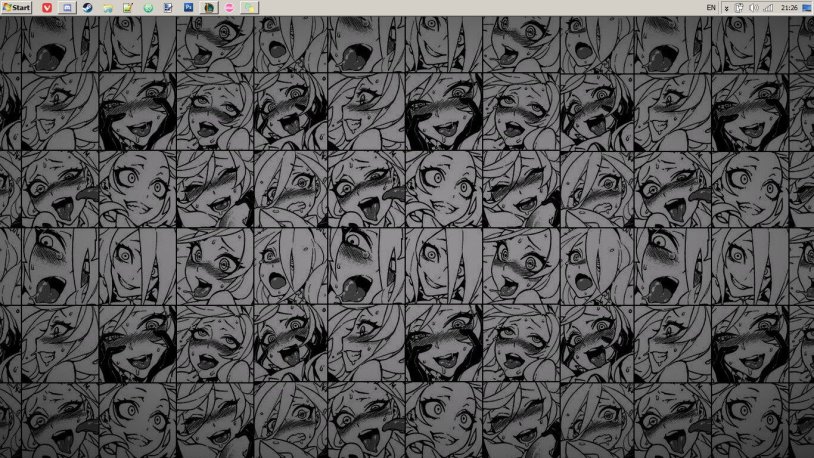Click the 21:26 system clock

(789, 7)
